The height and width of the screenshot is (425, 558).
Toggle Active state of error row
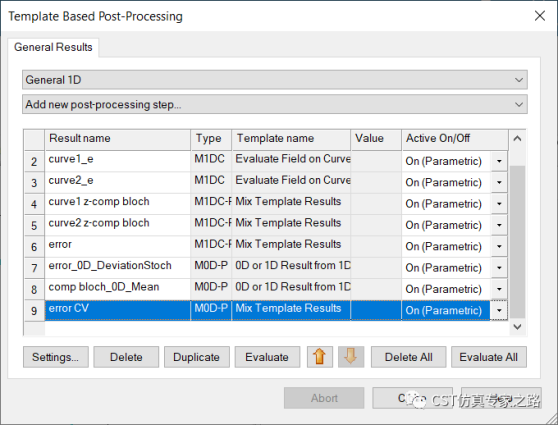tap(446, 246)
